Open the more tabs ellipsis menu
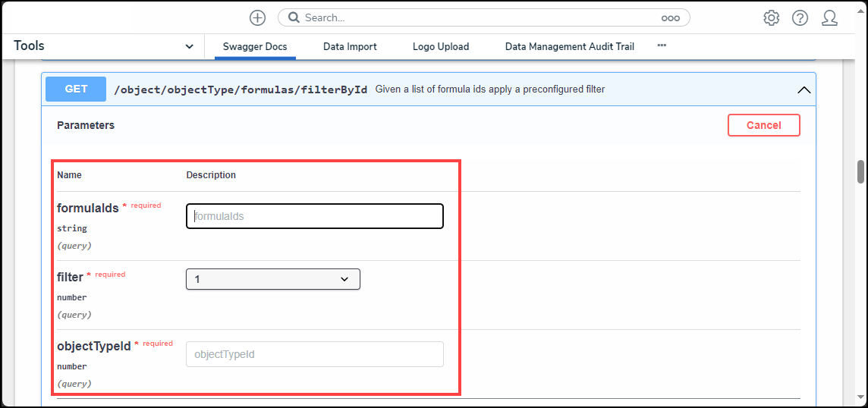Image resolution: width=868 pixels, height=408 pixels. pyautogui.click(x=662, y=46)
